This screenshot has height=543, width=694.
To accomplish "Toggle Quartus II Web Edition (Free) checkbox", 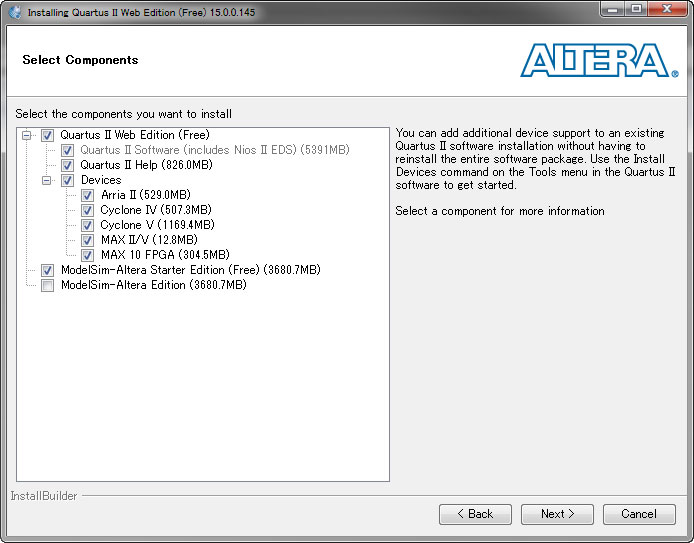I will coord(47,135).
